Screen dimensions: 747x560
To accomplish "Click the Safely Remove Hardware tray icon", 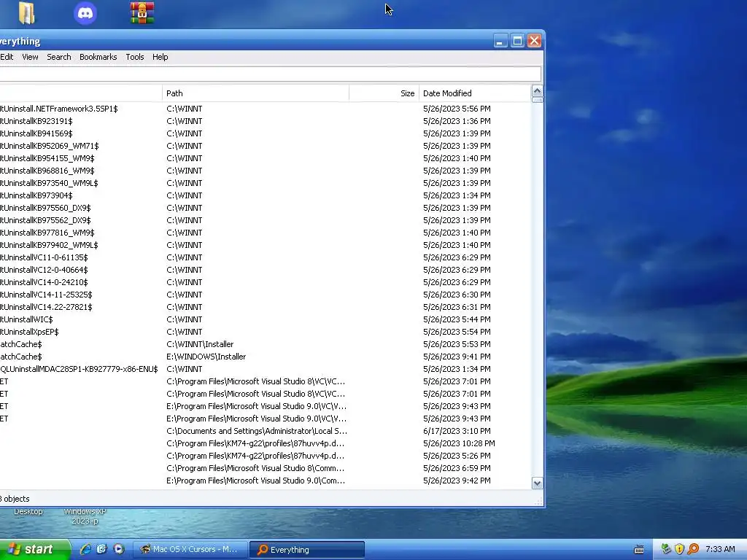I will coord(666,549).
